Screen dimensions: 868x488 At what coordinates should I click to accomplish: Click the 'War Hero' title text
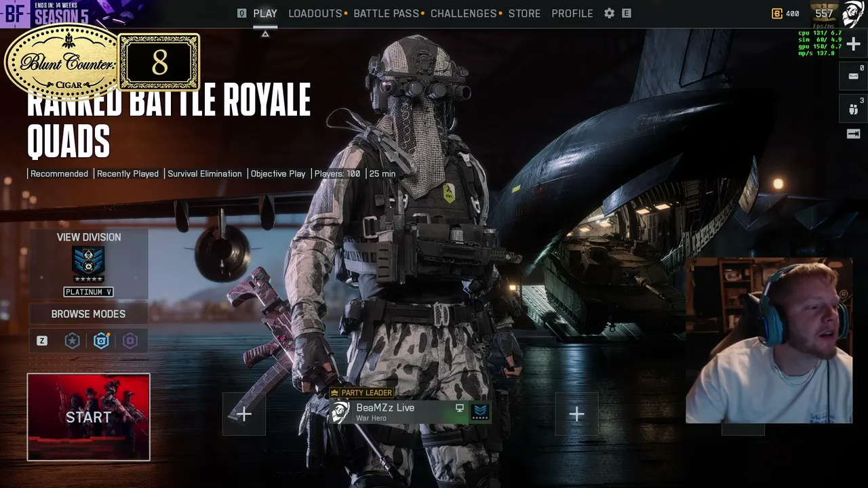pos(371,418)
